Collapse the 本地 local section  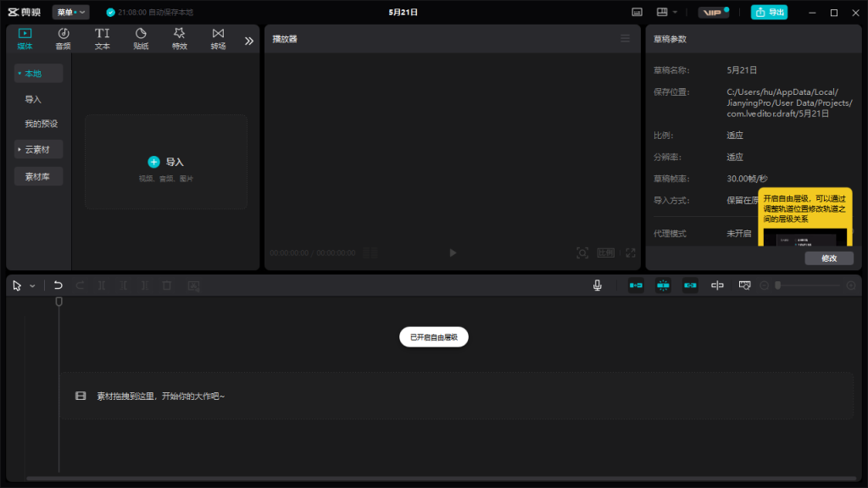[x=38, y=73]
